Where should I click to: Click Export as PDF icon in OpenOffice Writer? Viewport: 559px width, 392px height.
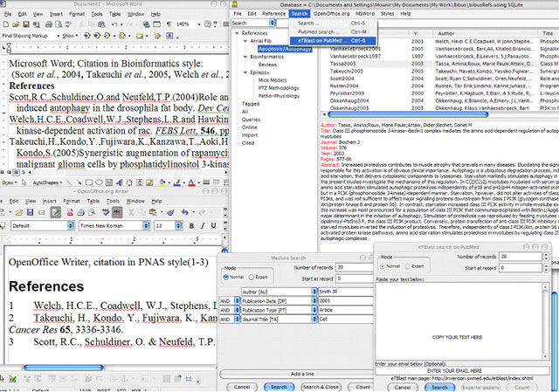click(x=70, y=212)
